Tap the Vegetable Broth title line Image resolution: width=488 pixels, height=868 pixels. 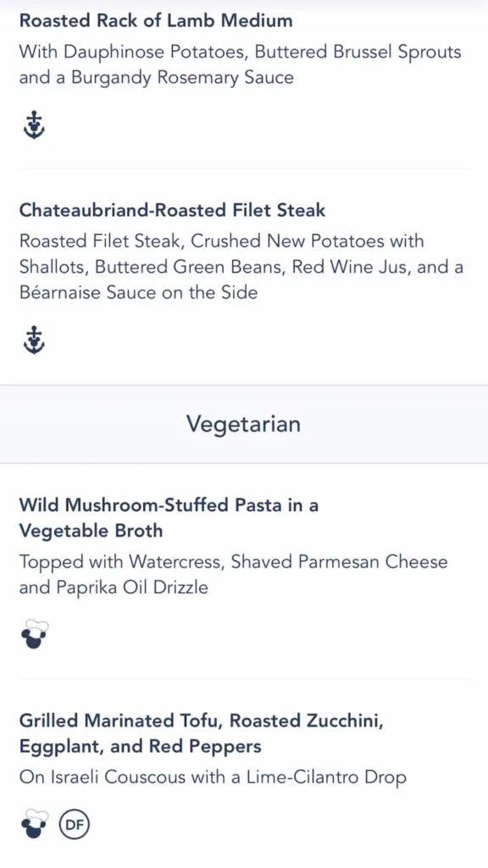tap(91, 531)
